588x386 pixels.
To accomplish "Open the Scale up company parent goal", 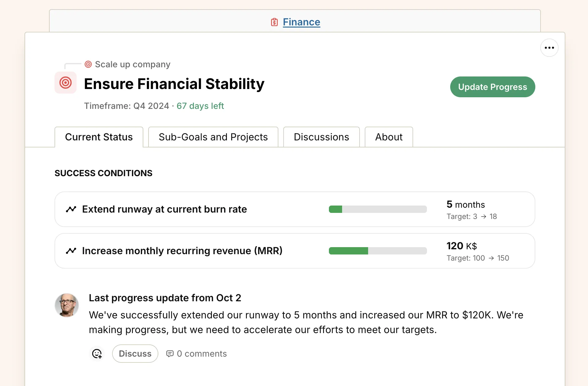I will pos(132,64).
